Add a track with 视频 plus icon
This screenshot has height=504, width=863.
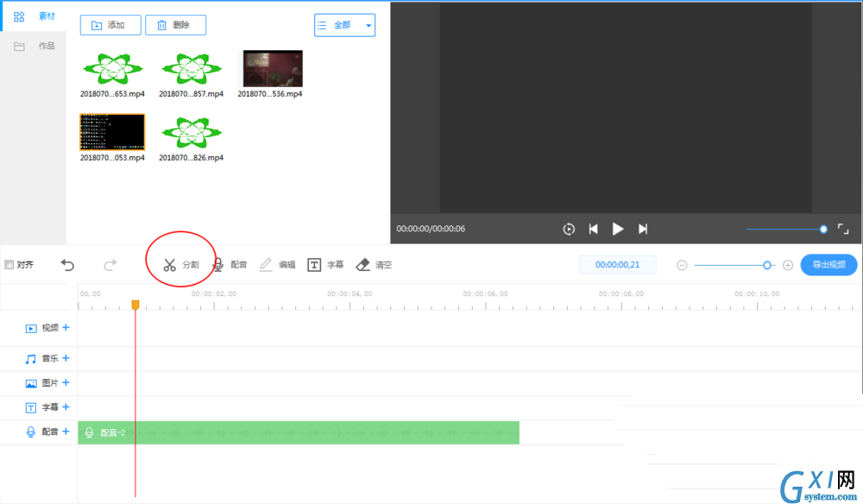click(x=66, y=327)
